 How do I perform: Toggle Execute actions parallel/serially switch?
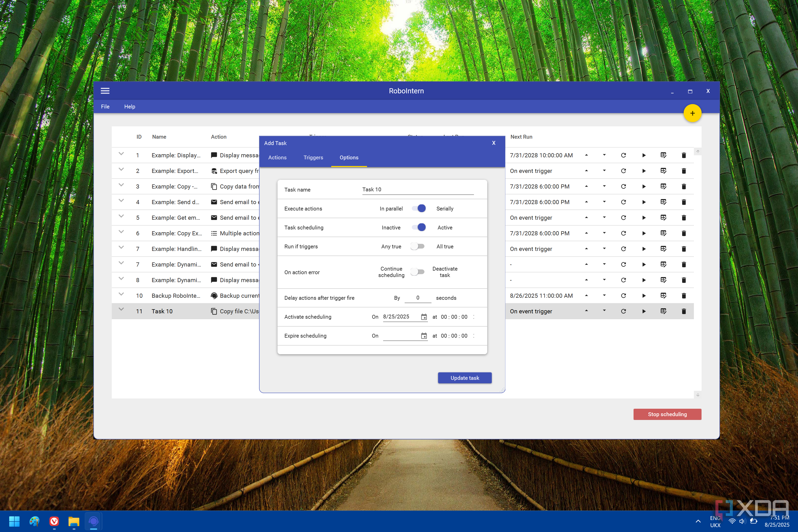419,208
